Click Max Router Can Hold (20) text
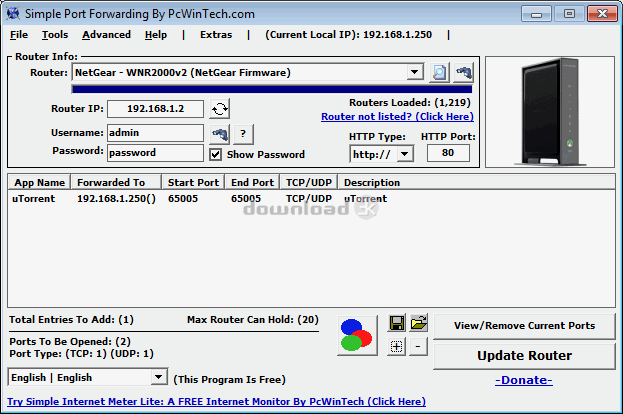The image size is (623, 414). (253, 320)
